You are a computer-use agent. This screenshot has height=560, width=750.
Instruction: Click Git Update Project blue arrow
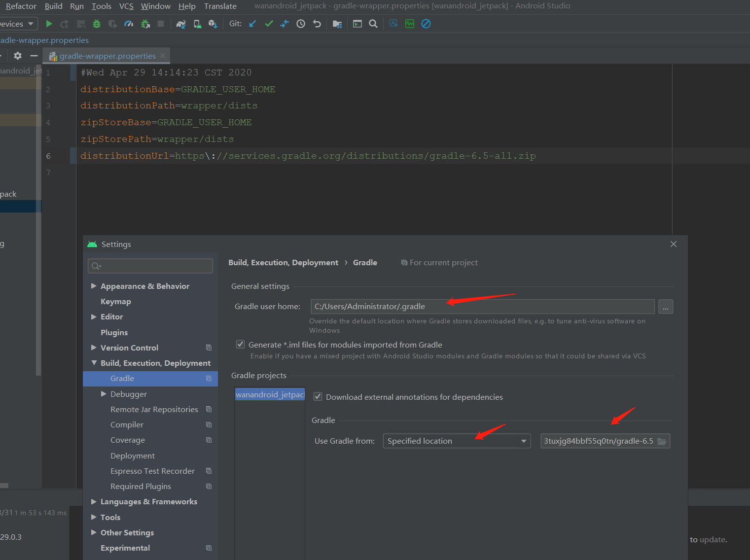pyautogui.click(x=252, y=24)
